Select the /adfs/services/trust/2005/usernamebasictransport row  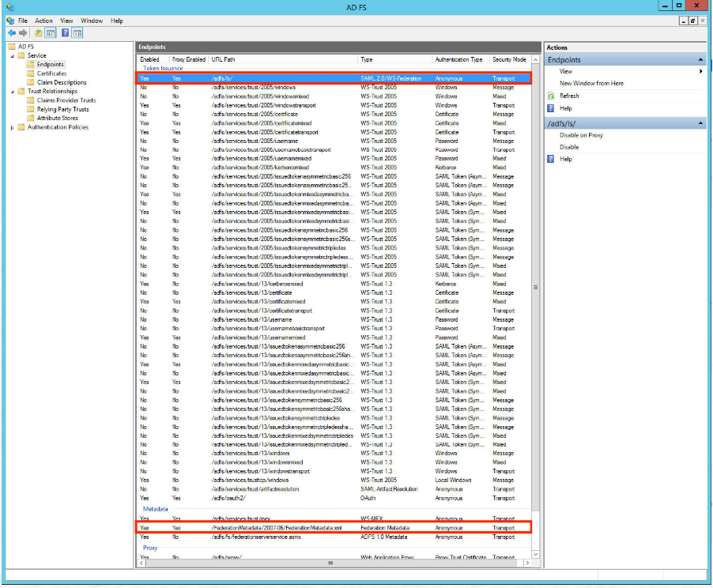[334, 149]
